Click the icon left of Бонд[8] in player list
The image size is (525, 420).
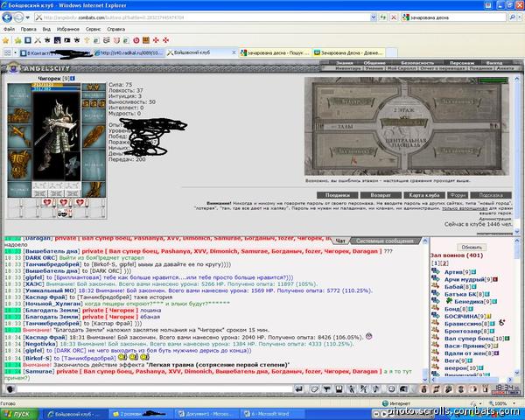(435, 307)
